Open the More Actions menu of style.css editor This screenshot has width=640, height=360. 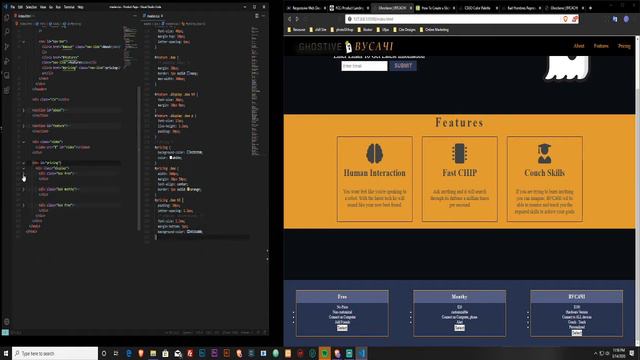point(263,16)
